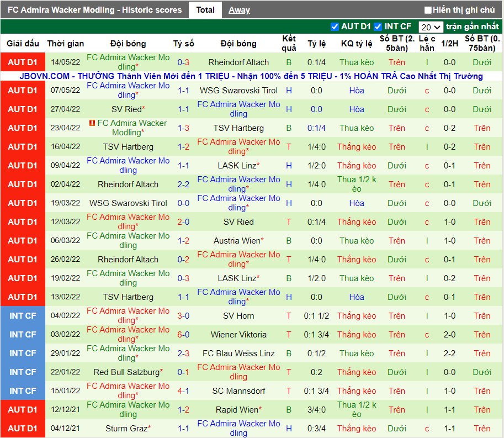Select the AUT D1 label on 09/04/22 row
Image resolution: width=504 pixels, height=438 pixels.
pos(23,166)
